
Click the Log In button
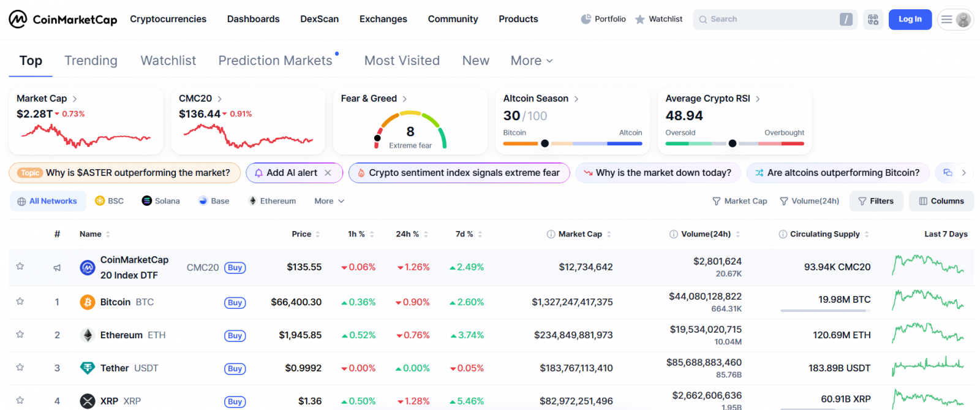click(x=910, y=20)
